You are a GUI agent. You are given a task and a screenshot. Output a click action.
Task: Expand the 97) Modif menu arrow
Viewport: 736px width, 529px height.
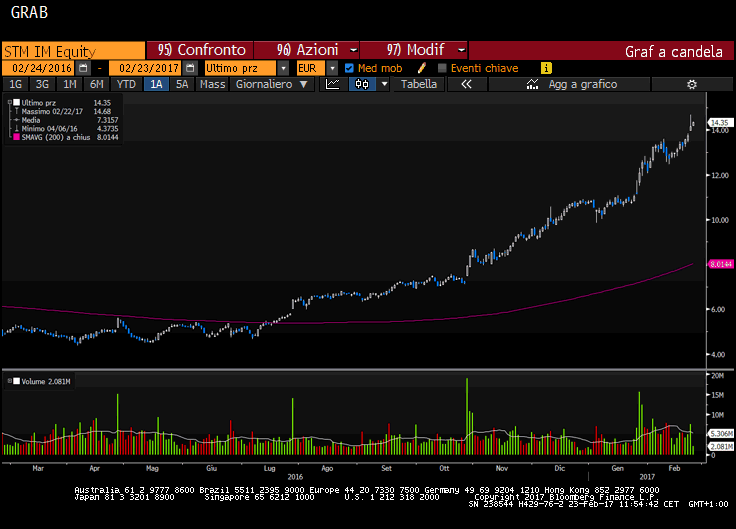click(461, 50)
